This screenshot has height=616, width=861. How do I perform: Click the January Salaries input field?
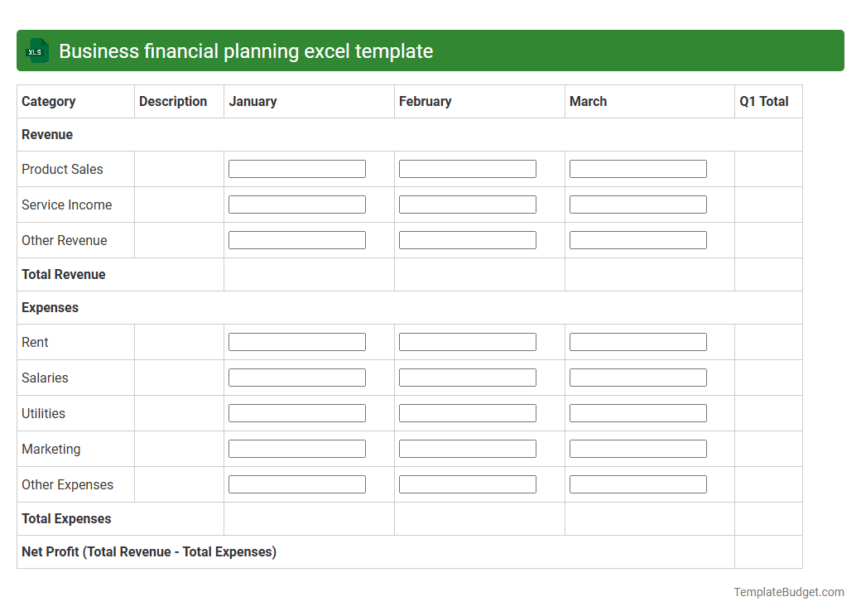[296, 377]
